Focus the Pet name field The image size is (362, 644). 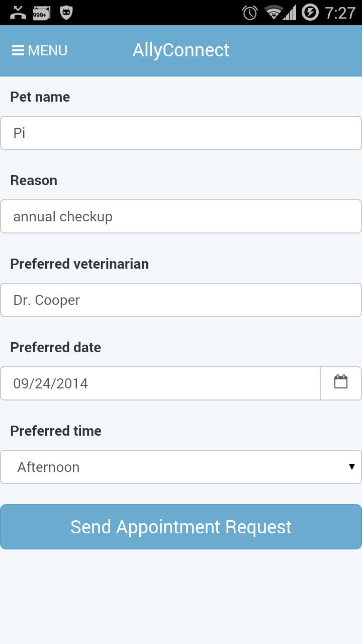click(181, 133)
